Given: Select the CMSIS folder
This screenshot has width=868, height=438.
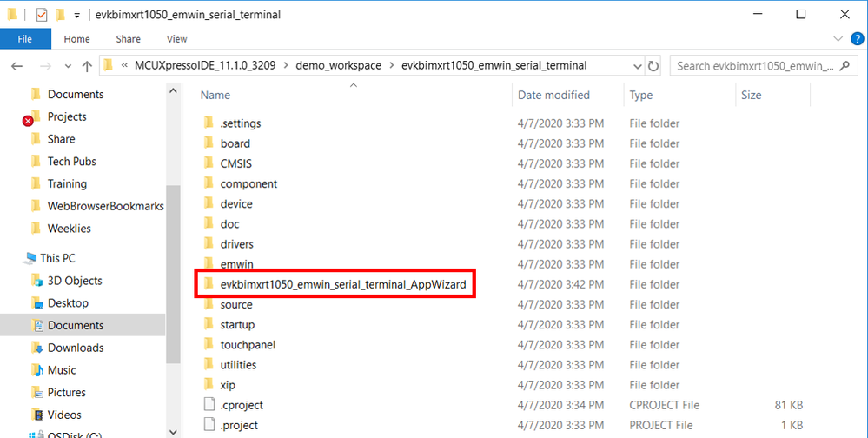Looking at the screenshot, I should (235, 163).
